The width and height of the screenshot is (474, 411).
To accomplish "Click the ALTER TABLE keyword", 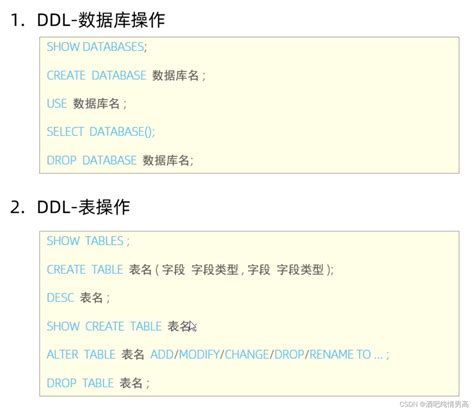I will point(81,354).
